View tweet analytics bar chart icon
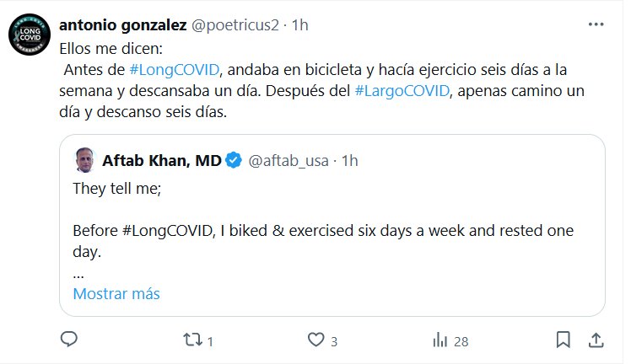The width and height of the screenshot is (631, 364). [x=440, y=340]
